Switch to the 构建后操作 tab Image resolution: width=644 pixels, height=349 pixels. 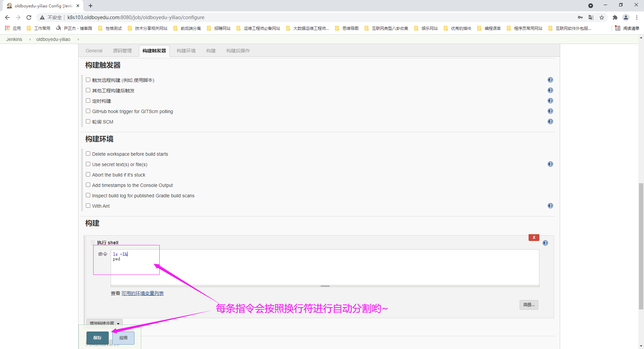point(238,51)
